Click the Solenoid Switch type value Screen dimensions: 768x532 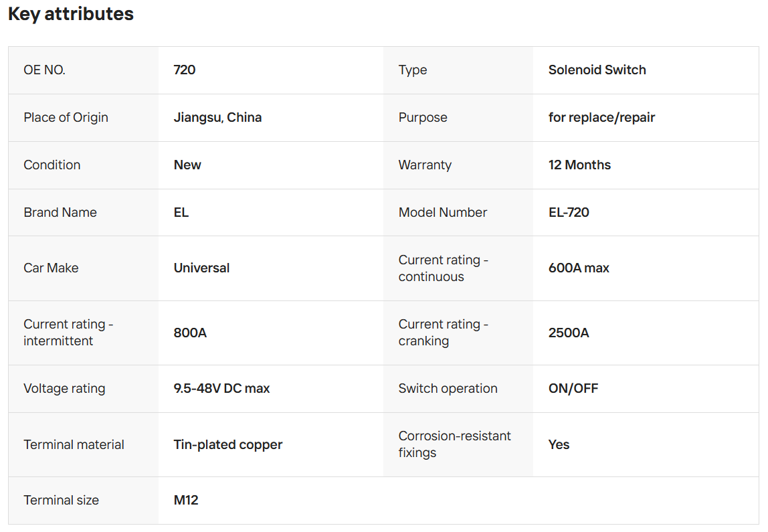click(597, 70)
